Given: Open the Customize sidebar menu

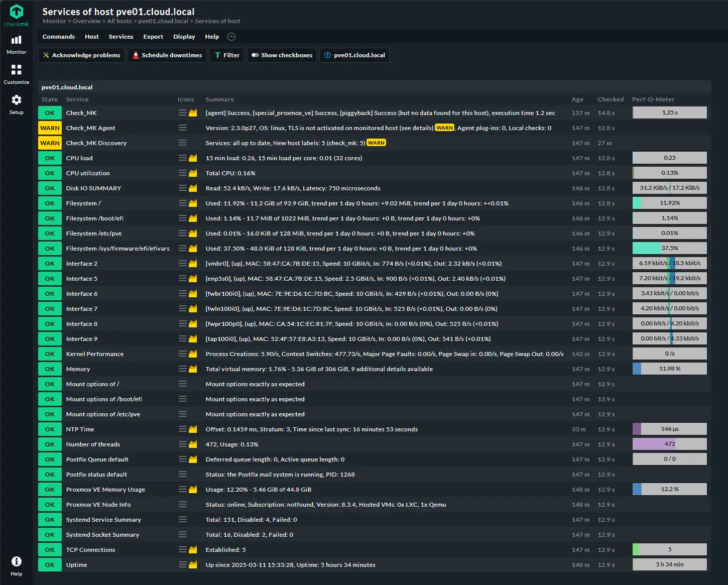Looking at the screenshot, I should point(17,74).
